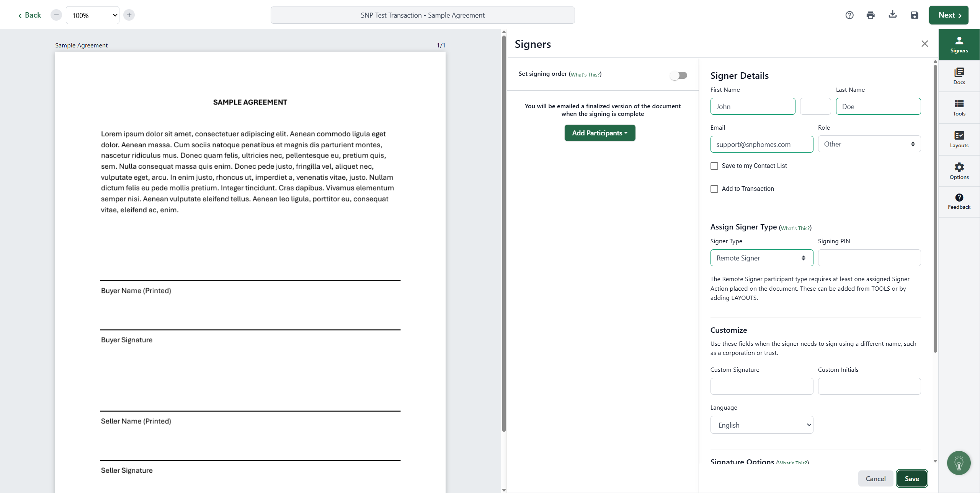
Task: Expand the Signer Type dropdown
Action: click(x=761, y=258)
